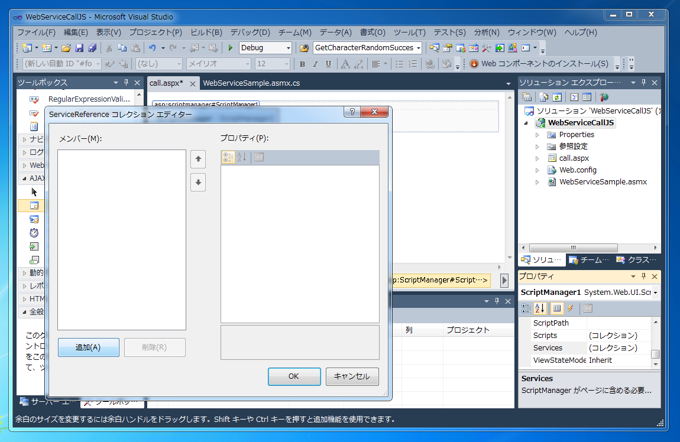Click the asp:ScriptManager#Script tag breadcrumb
680x442 pixels.
pyautogui.click(x=439, y=280)
